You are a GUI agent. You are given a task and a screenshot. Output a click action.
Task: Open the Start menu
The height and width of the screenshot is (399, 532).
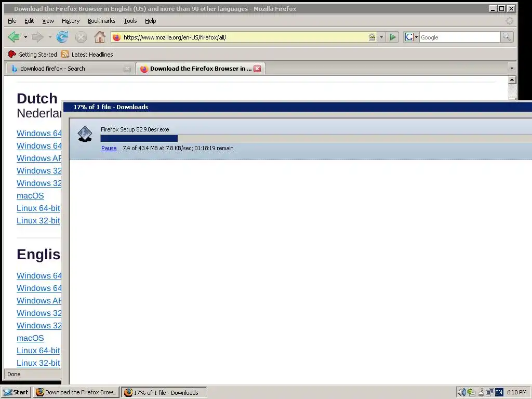16,392
